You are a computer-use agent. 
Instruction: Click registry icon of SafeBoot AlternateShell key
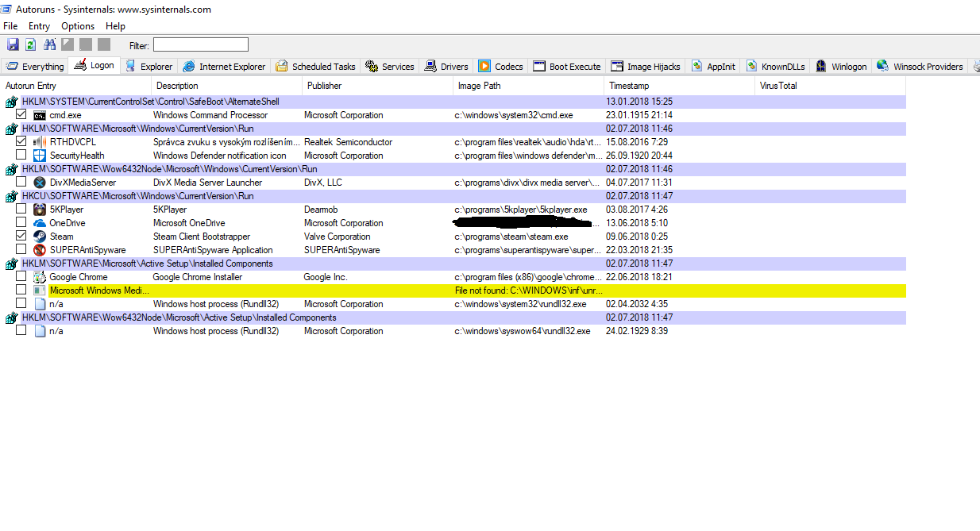coord(12,102)
